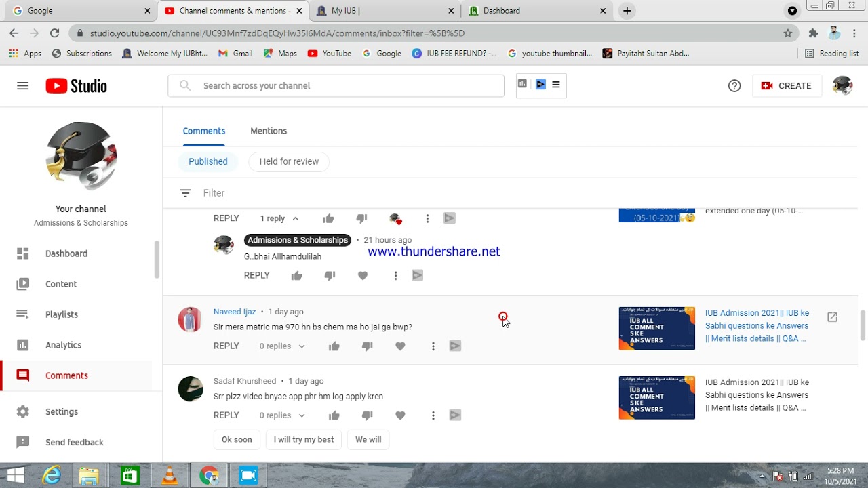The height and width of the screenshot is (488, 868).
Task: Click the search across your channel field
Action: pyautogui.click(x=336, y=86)
